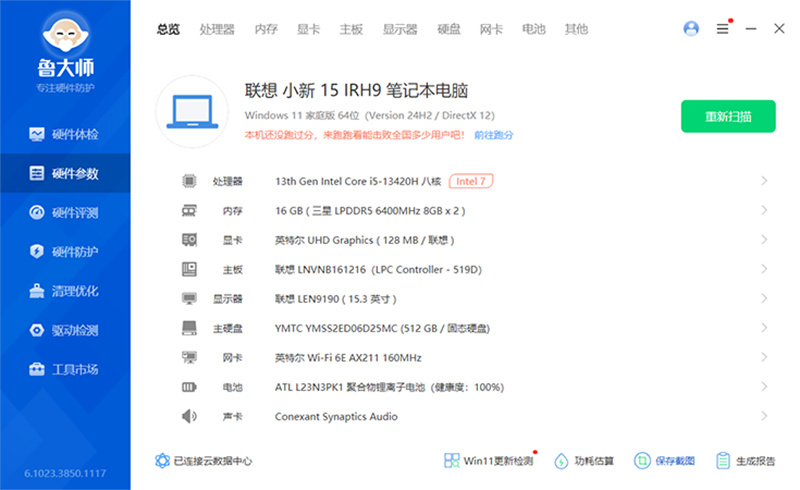This screenshot has width=800, height=490.
Task: Click the 硬件体检 monitor icon
Action: tap(37, 134)
